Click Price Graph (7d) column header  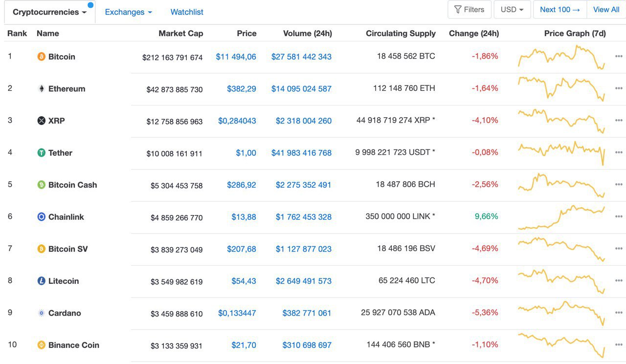tap(575, 33)
